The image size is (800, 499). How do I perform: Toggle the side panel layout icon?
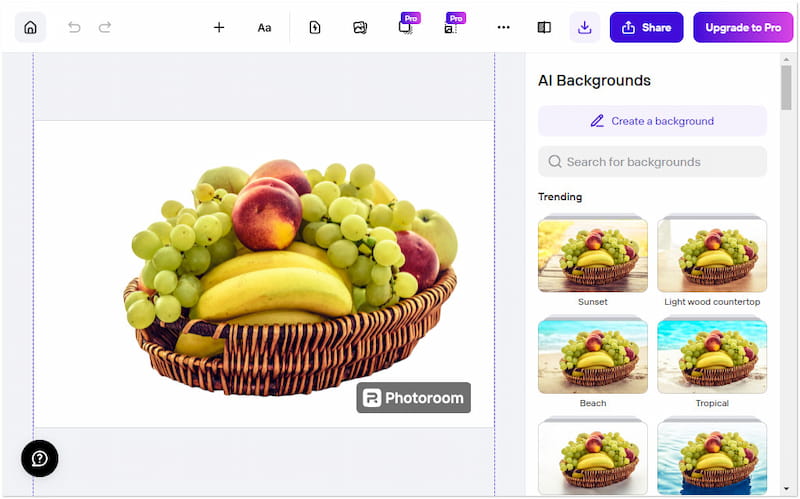click(x=544, y=27)
